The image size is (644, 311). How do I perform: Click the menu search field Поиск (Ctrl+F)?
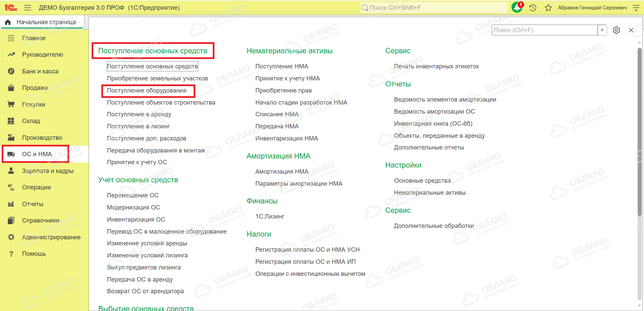pos(545,30)
